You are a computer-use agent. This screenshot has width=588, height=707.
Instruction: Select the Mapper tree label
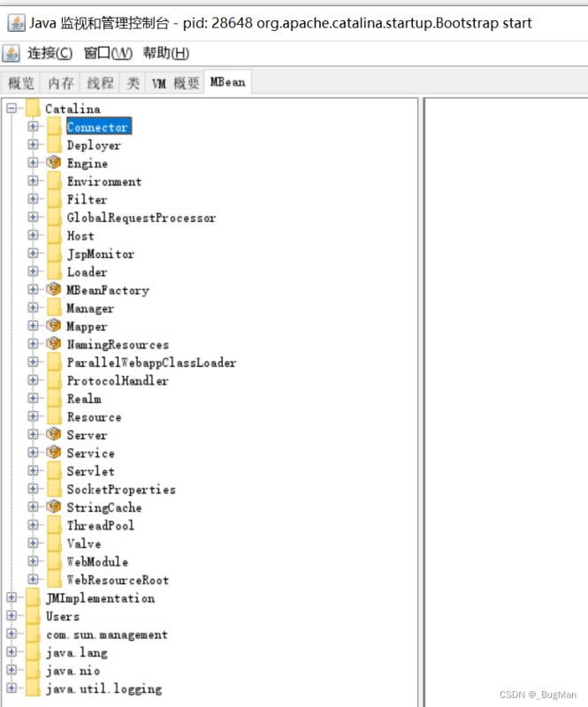coord(87,326)
